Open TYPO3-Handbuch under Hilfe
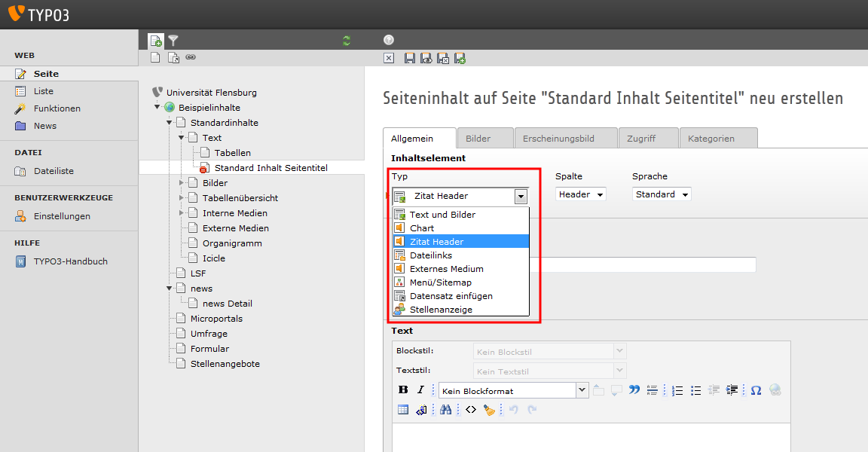The image size is (868, 452). point(70,261)
